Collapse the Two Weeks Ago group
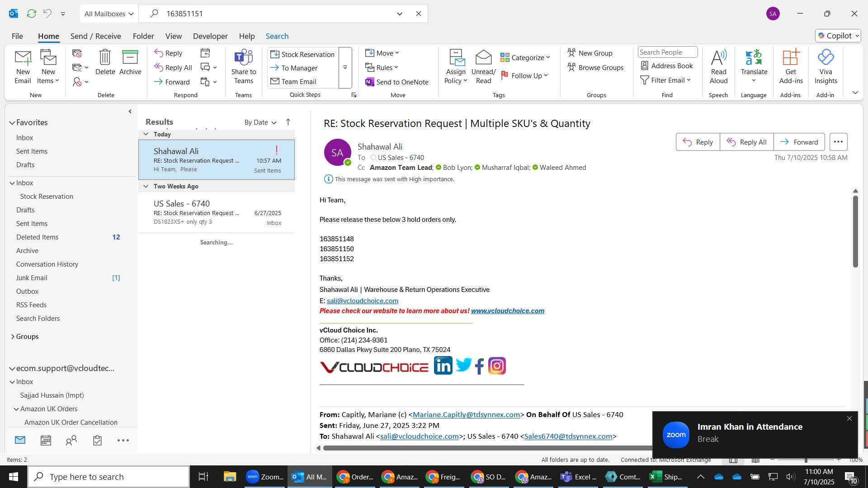The height and width of the screenshot is (488, 868). [146, 186]
